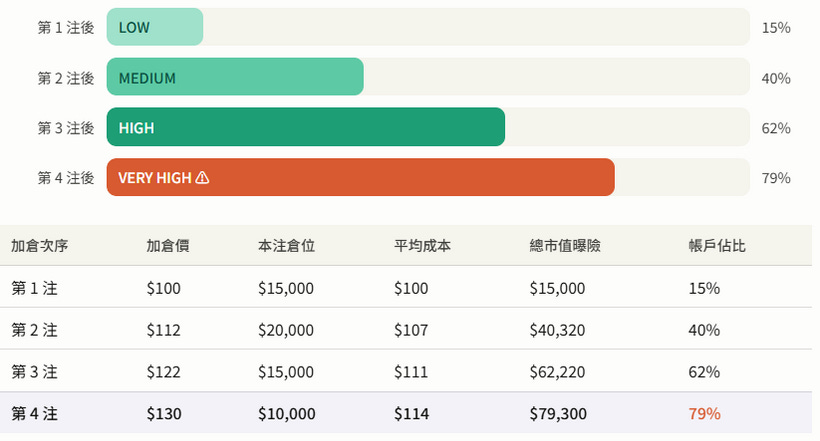Click the 平均成本 column header

(x=423, y=245)
